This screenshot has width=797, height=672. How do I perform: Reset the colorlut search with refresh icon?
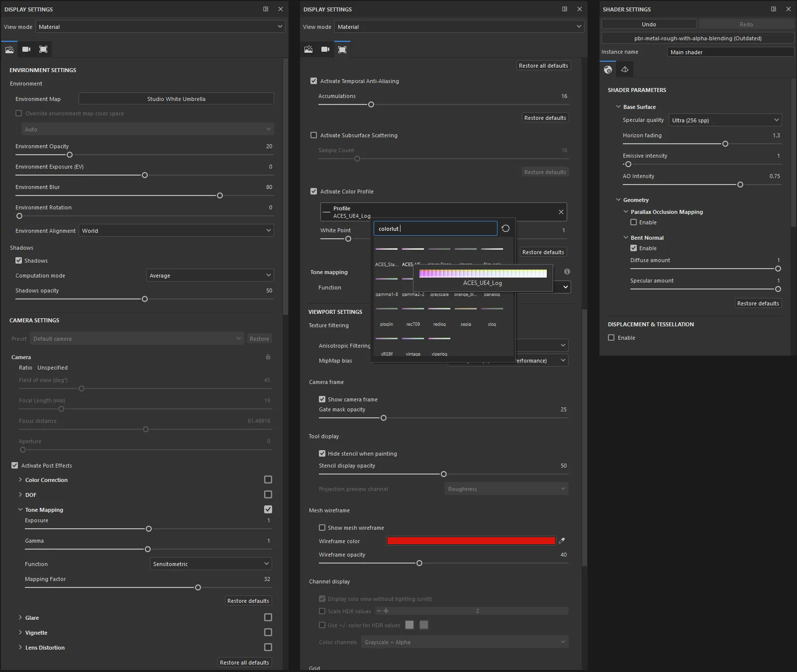pos(505,228)
